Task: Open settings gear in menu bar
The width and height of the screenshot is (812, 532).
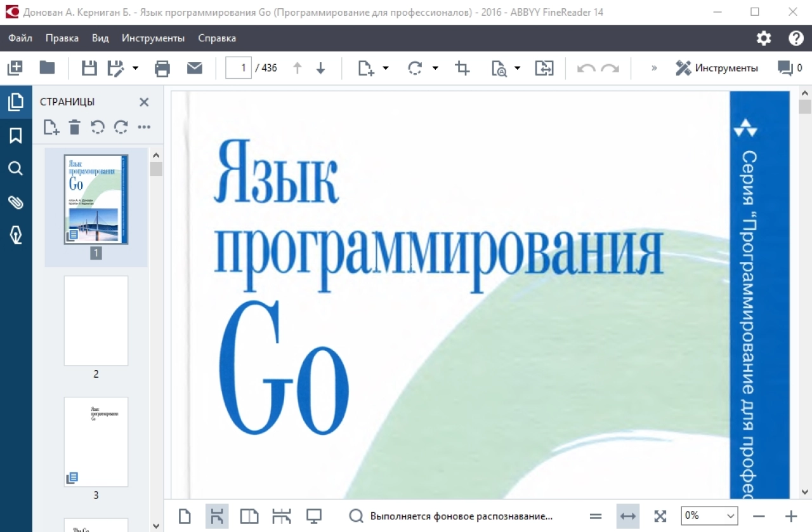Action: click(764, 38)
